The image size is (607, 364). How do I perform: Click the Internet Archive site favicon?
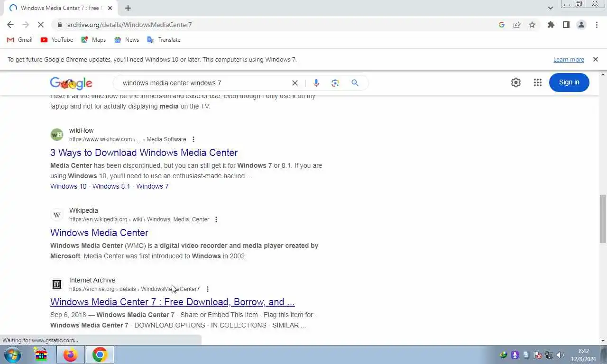point(57,284)
